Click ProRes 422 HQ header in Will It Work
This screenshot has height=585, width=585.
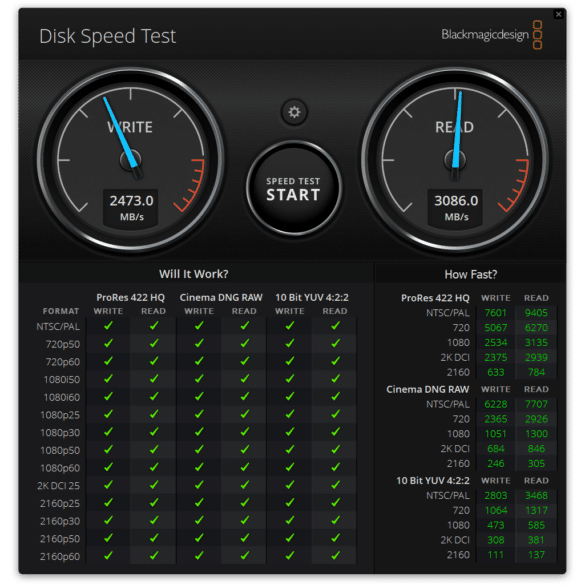(130, 297)
